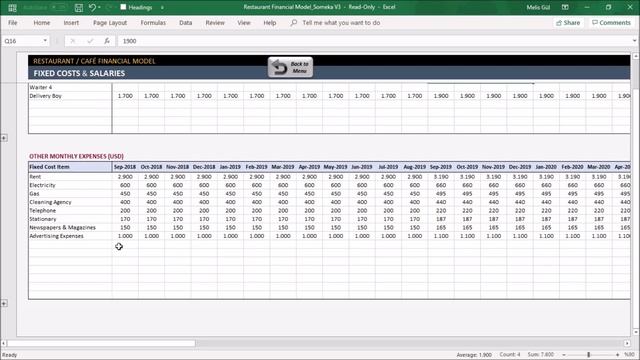
Task: Click the zoom slider handle
Action: [x=589, y=355]
